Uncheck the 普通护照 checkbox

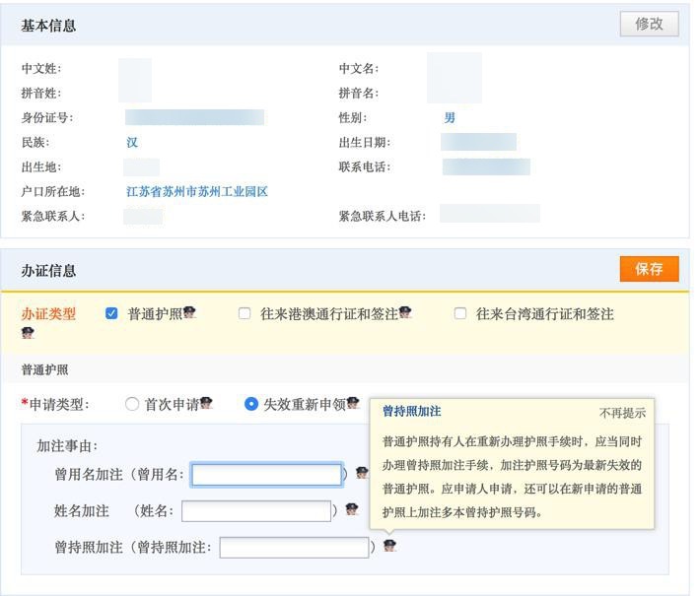(111, 313)
